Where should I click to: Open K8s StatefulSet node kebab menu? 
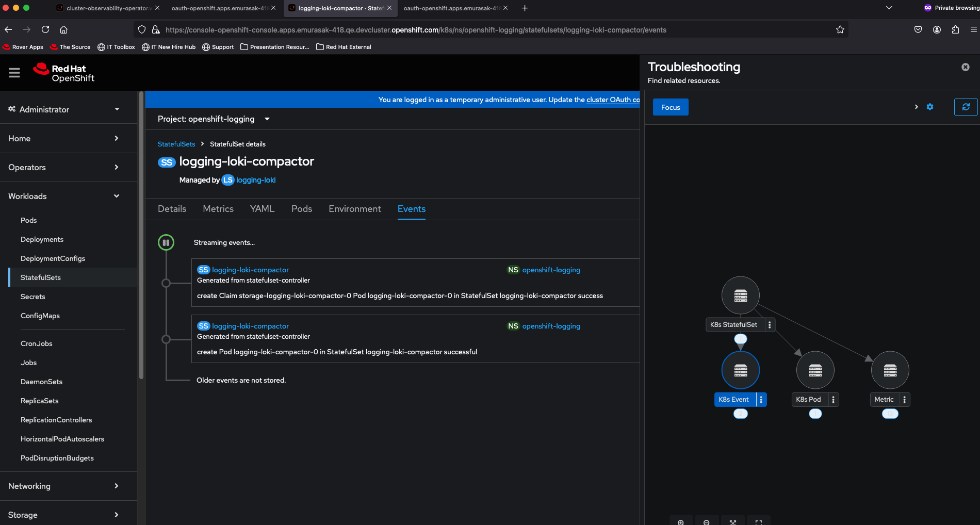[770, 325]
